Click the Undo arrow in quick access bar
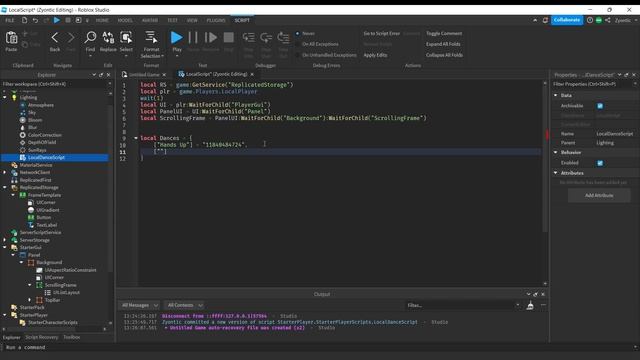640x360 pixels. click(35, 20)
